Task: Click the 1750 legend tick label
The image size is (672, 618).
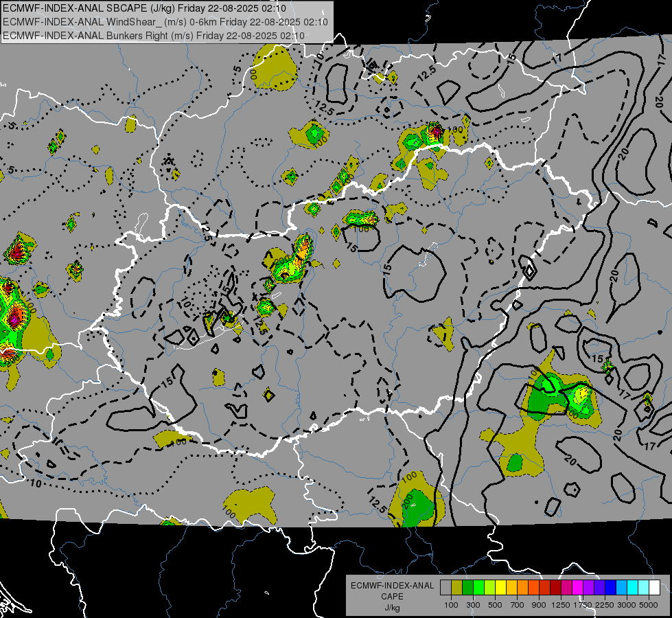Action: click(x=583, y=605)
